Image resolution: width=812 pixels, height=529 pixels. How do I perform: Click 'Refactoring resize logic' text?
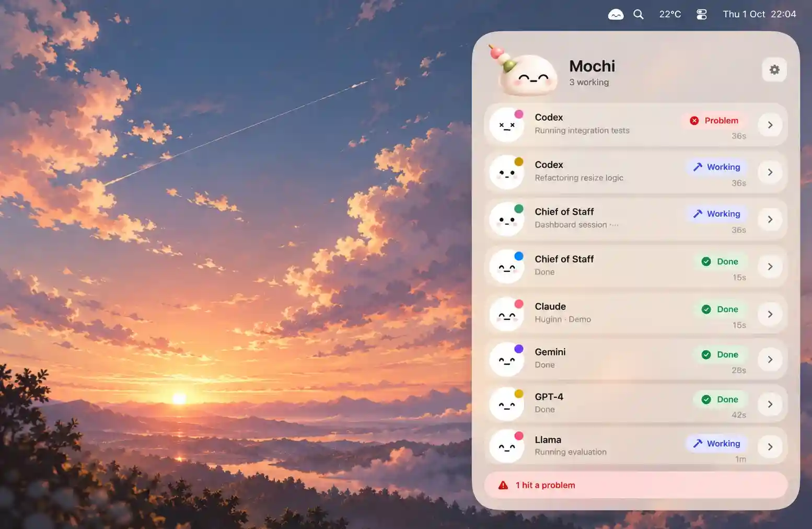click(579, 178)
